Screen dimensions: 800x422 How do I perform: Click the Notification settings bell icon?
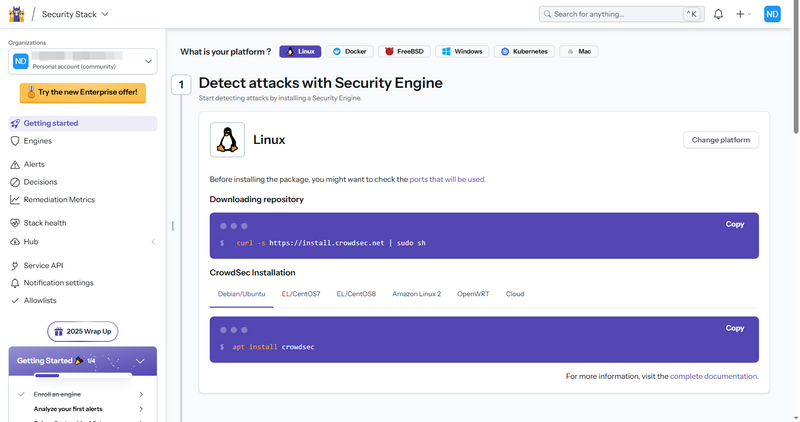(15, 283)
